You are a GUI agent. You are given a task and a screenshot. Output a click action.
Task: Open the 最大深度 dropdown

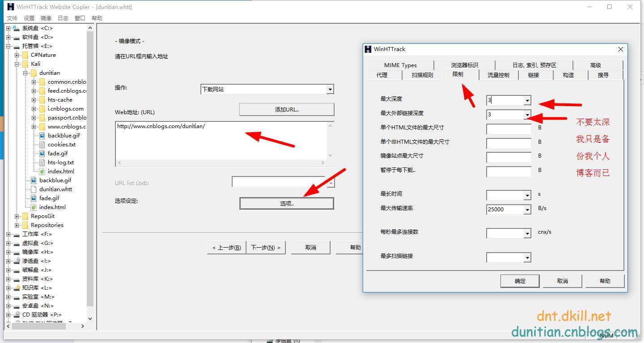(527, 101)
